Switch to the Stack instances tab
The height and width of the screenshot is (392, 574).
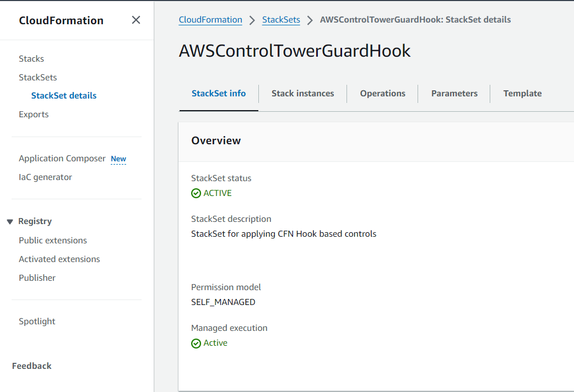tap(303, 94)
